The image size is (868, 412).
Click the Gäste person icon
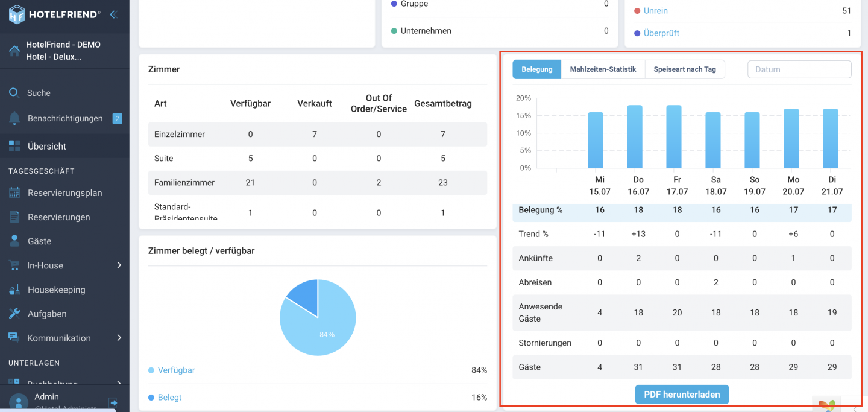click(14, 241)
